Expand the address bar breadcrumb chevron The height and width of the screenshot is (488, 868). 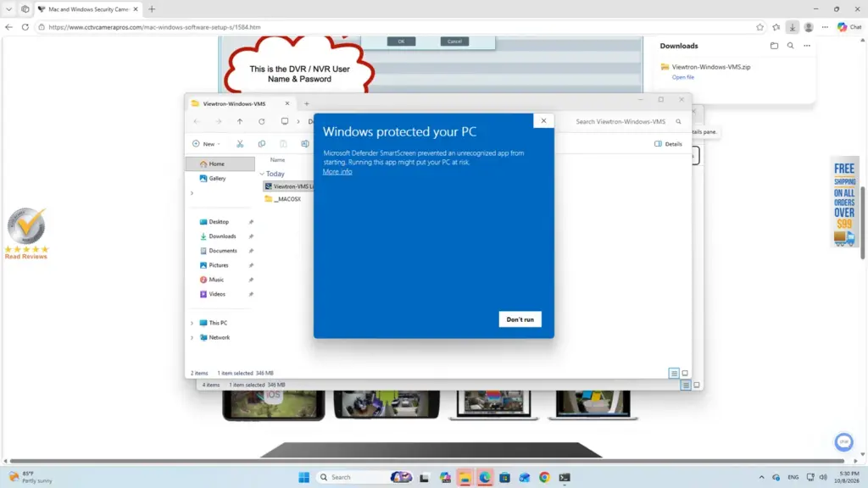coord(298,121)
